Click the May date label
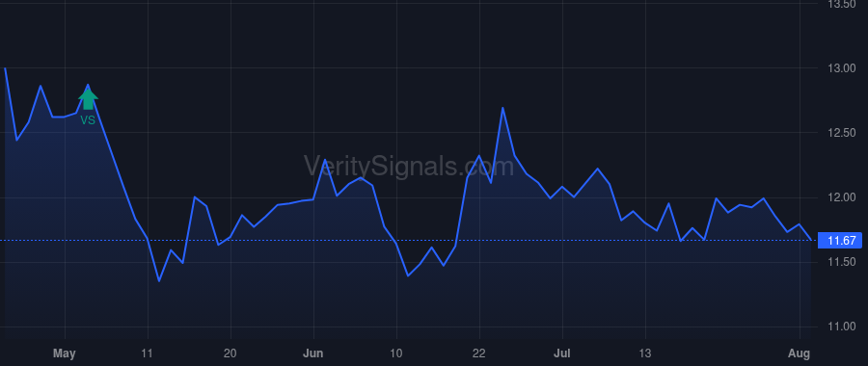868x366 pixels. [65, 353]
